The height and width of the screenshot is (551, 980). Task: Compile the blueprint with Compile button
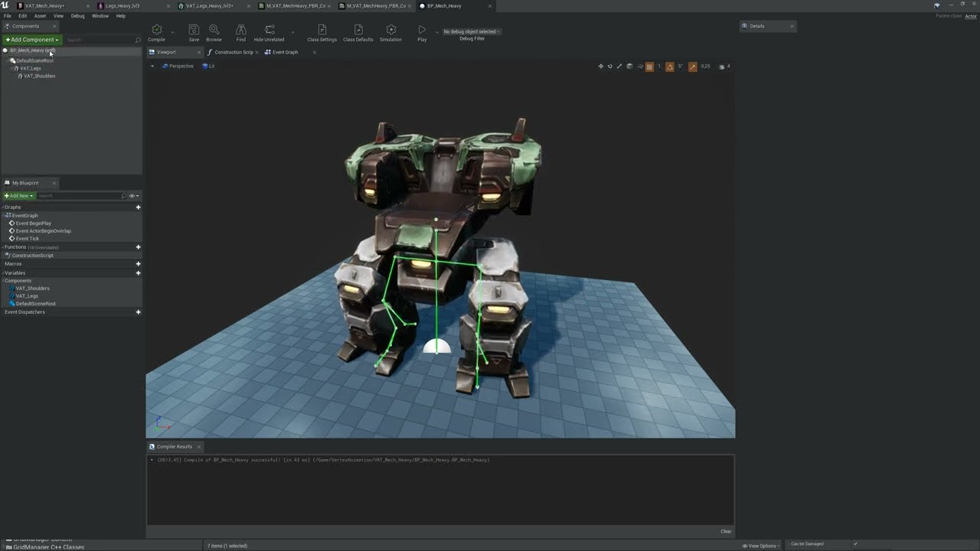156,33
